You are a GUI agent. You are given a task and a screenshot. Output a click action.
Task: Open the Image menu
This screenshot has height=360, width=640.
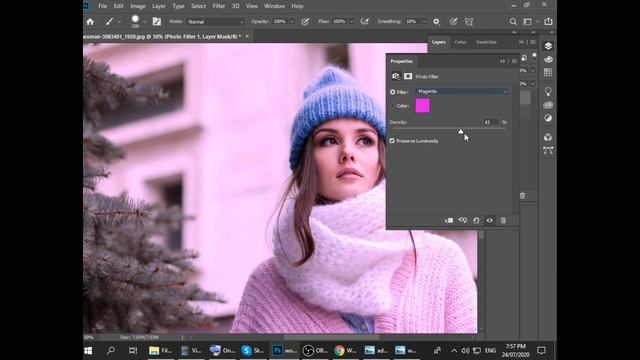pyautogui.click(x=138, y=6)
